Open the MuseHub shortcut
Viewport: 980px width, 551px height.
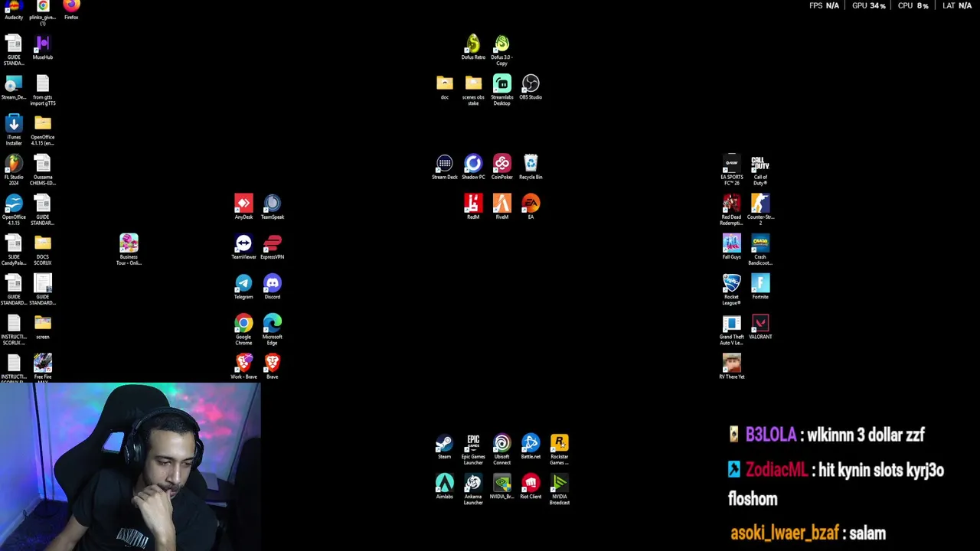(43, 47)
